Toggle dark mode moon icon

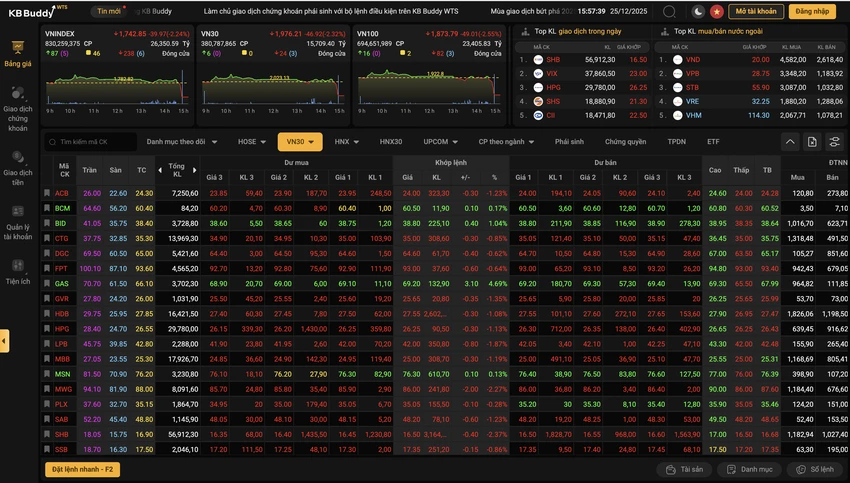pyautogui.click(x=698, y=11)
